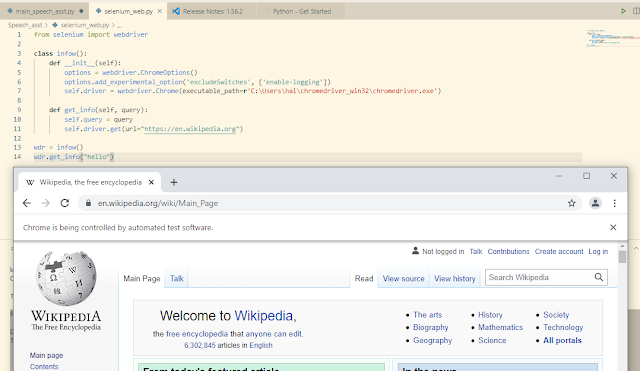Close the Wikipedia Chrome tab
The width and height of the screenshot is (640, 371).
pyautogui.click(x=151, y=182)
